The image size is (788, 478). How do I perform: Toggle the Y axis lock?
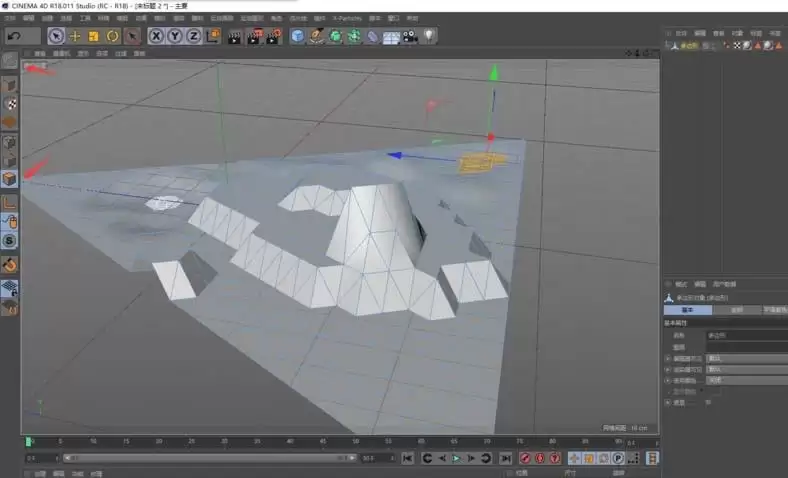[x=175, y=36]
